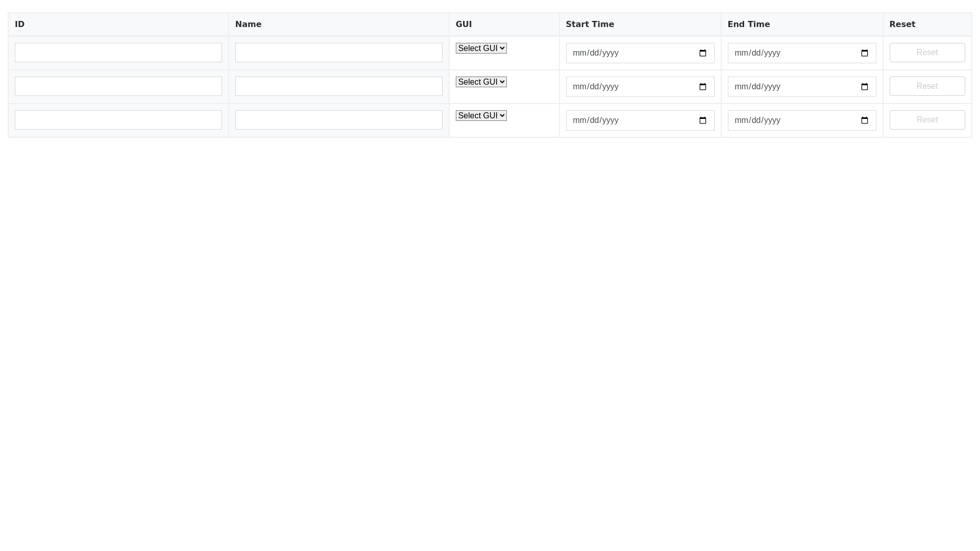Open the Start Time calendar picker in second row
The width and height of the screenshot is (980, 551).
(x=703, y=87)
